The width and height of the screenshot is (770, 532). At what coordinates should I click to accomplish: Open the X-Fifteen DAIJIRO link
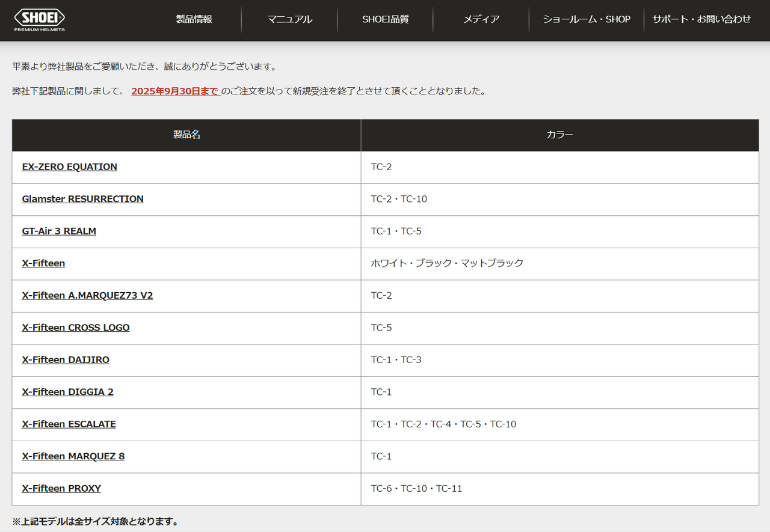(66, 360)
